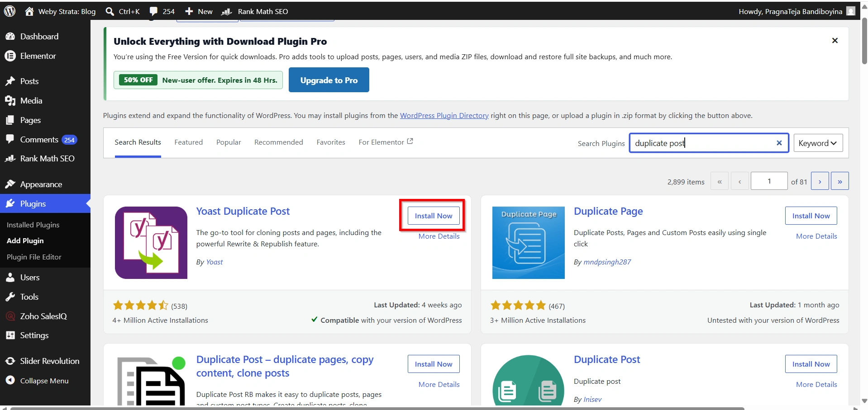The image size is (868, 410).
Task: Open the WordPress Plugin Directory link
Action: click(x=444, y=115)
